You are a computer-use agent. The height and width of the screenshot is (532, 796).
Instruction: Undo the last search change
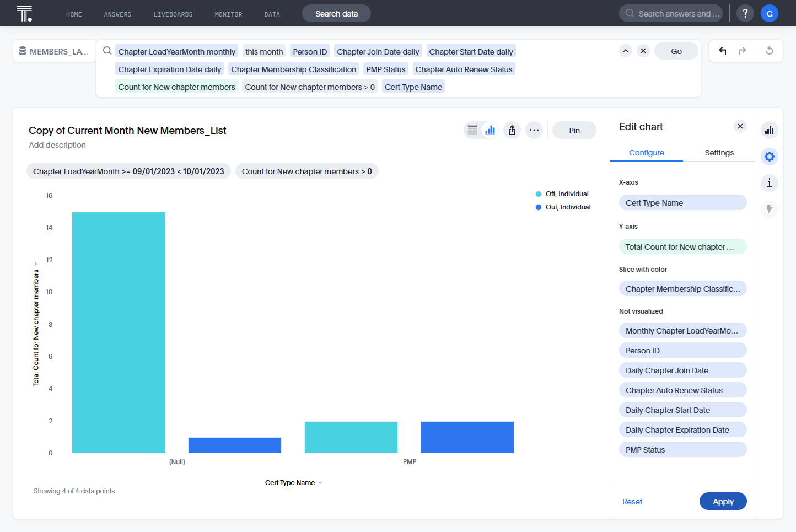click(723, 51)
